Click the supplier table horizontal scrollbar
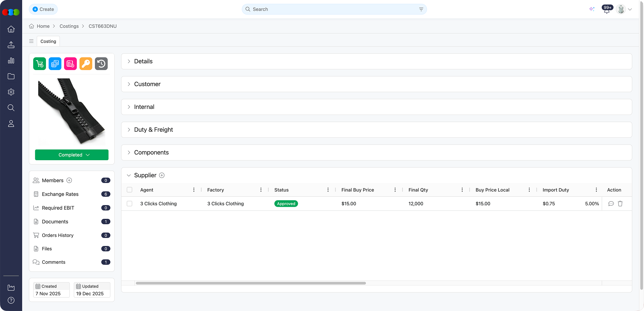This screenshot has width=644, height=311. (x=251, y=283)
